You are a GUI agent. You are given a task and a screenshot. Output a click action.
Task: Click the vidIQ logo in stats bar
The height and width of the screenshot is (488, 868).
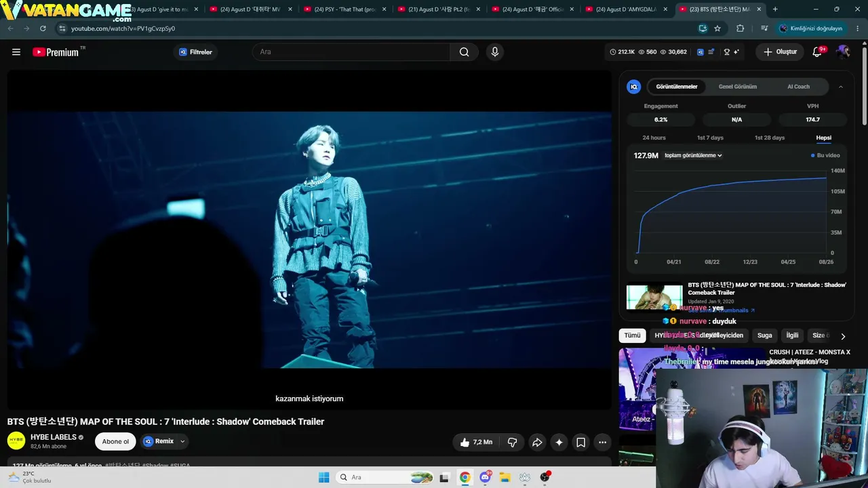click(x=701, y=52)
